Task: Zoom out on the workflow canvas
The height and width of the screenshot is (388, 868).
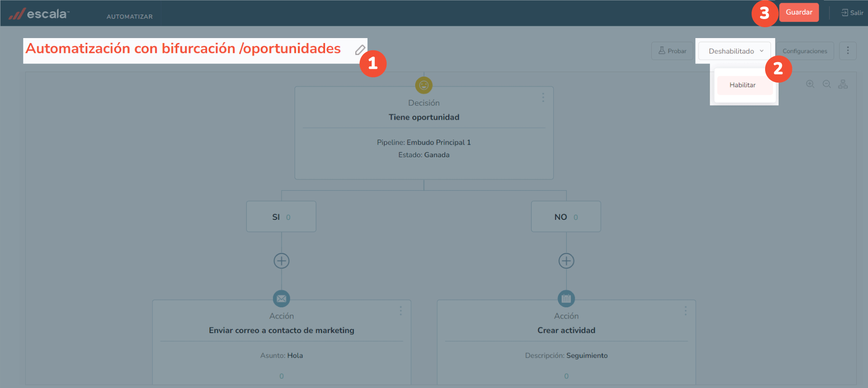Action: click(x=827, y=84)
